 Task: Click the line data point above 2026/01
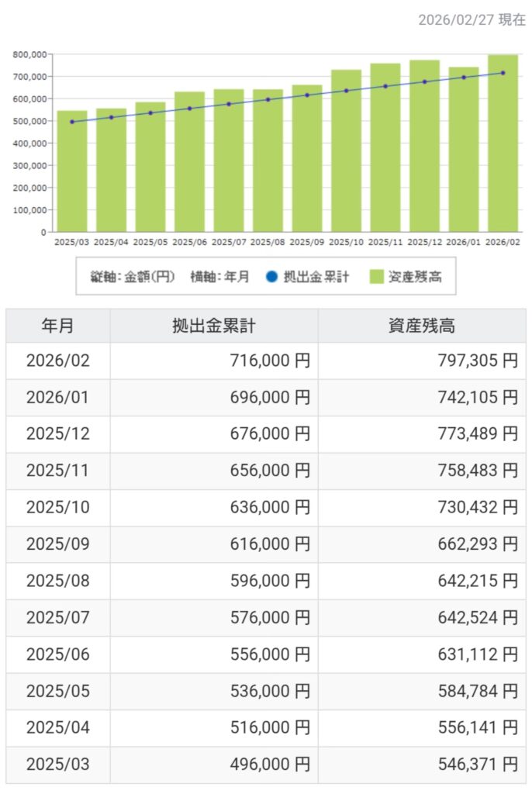click(x=464, y=78)
